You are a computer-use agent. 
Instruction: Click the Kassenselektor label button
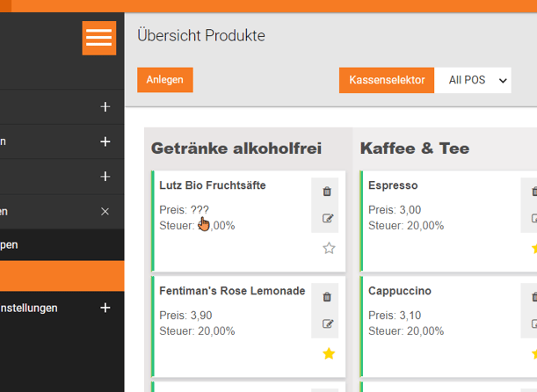pyautogui.click(x=387, y=80)
